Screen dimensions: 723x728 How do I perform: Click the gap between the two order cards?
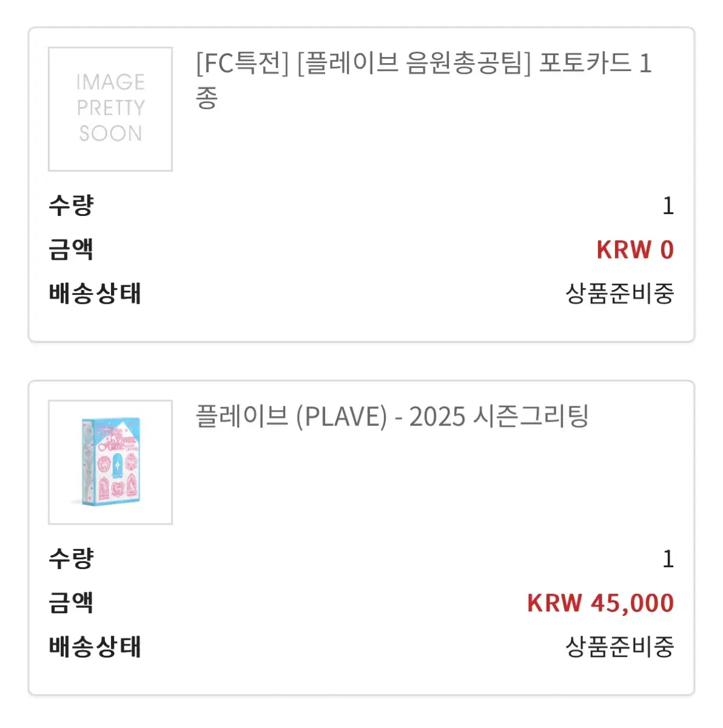coord(362,362)
